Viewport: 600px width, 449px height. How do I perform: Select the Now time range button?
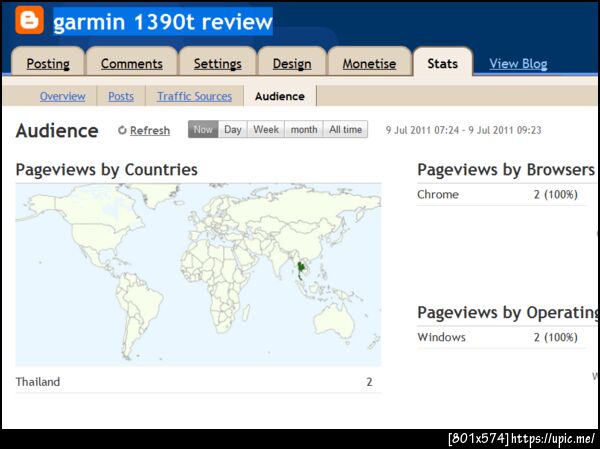click(x=203, y=129)
